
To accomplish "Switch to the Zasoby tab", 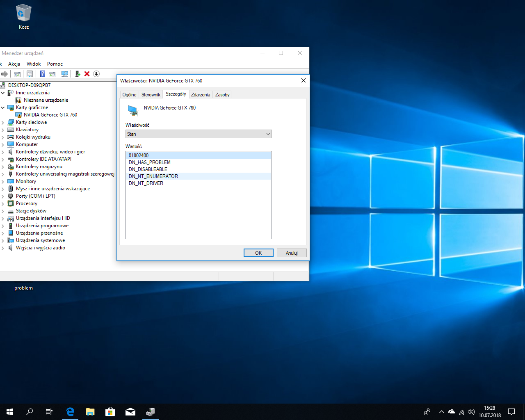I will pyautogui.click(x=222, y=95).
